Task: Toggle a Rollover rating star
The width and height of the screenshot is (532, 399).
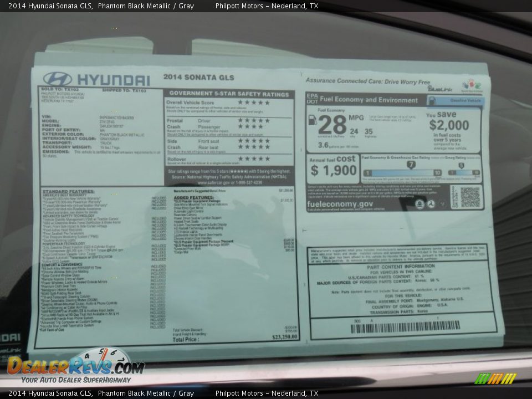Action: click(x=253, y=158)
